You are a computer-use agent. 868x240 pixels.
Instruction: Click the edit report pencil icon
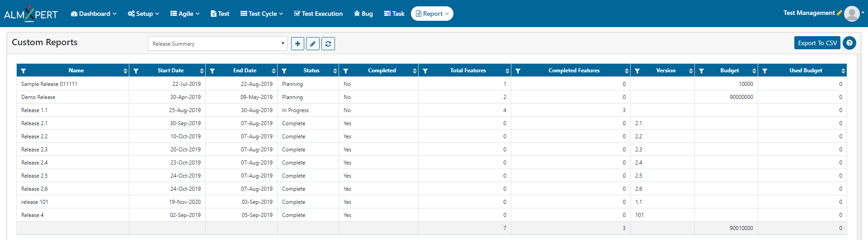(x=313, y=43)
